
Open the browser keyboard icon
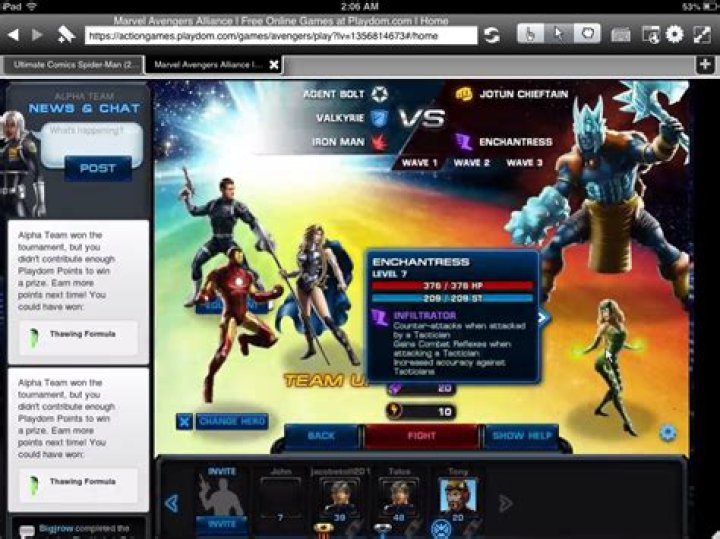click(621, 35)
